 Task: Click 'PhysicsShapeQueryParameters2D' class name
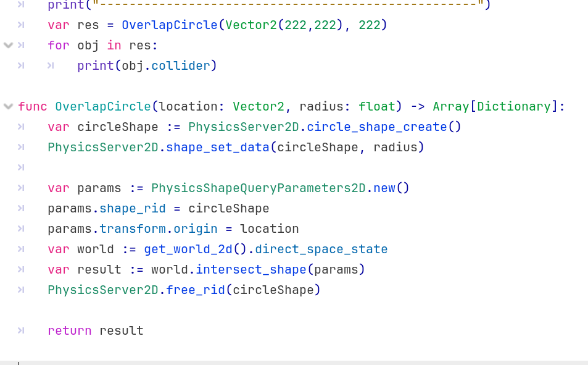point(259,188)
